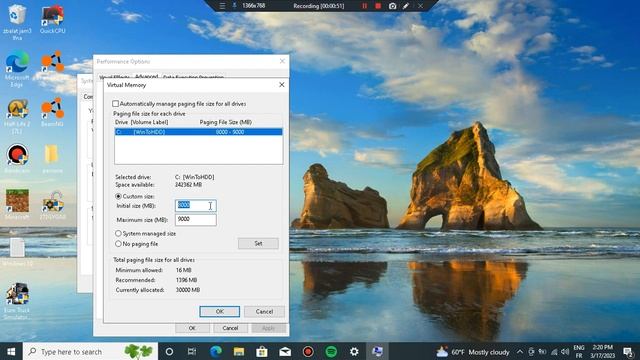Open the Windows Start menu
Viewport: 640px width, 360px height.
(x=11, y=351)
